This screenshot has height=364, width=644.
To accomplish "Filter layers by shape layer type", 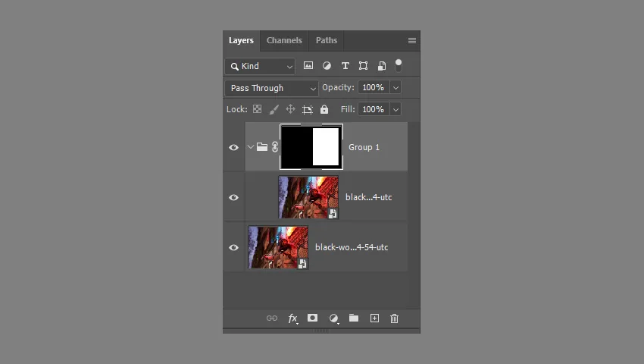I will (363, 66).
